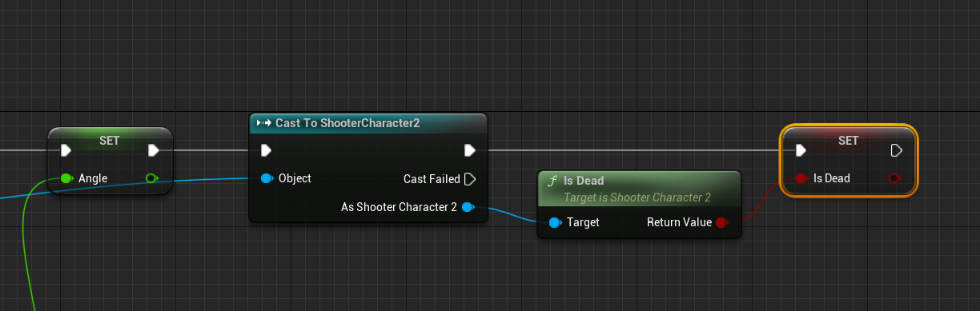Click the function f icon on Is Dead node
This screenshot has width=980, height=311.
tap(552, 181)
